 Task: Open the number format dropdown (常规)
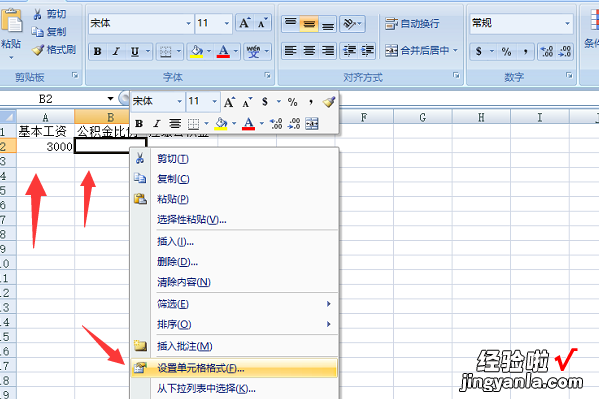coord(567,23)
